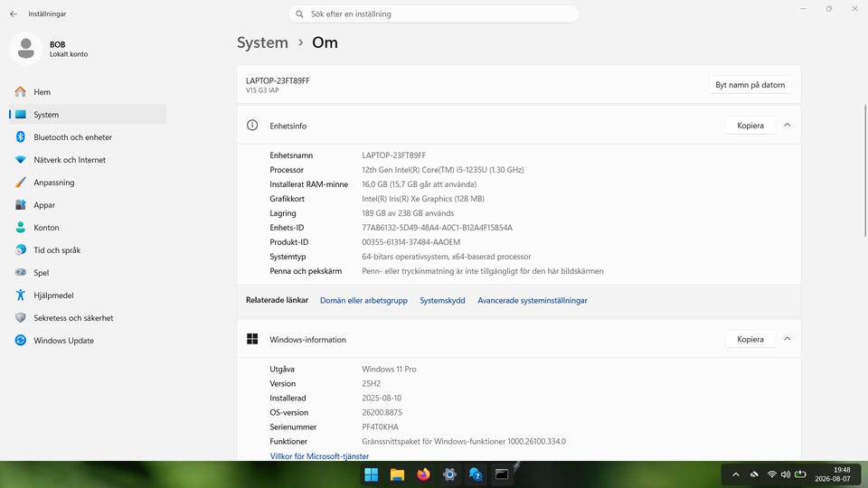Open Spel settings
The height and width of the screenshot is (488, 868).
pyautogui.click(x=88, y=273)
